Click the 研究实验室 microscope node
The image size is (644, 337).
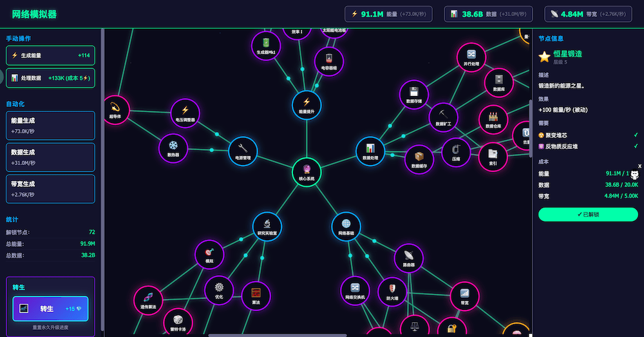pos(267,226)
